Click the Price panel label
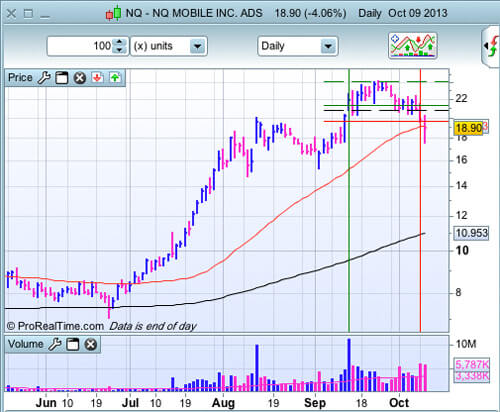The height and width of the screenshot is (412, 500). point(20,78)
